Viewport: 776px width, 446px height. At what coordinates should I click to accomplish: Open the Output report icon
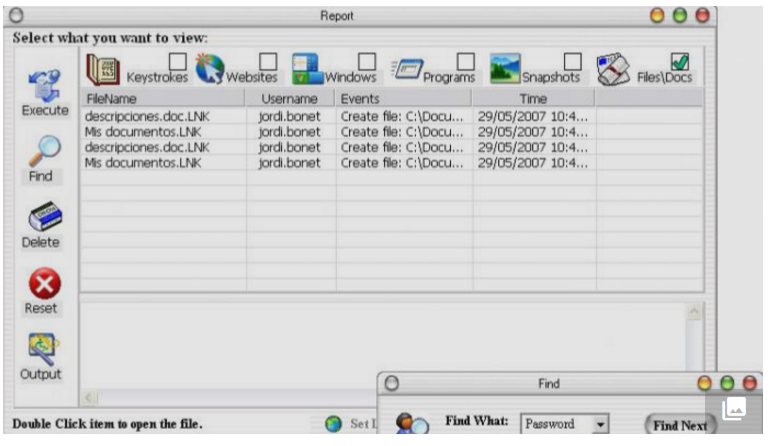click(44, 348)
